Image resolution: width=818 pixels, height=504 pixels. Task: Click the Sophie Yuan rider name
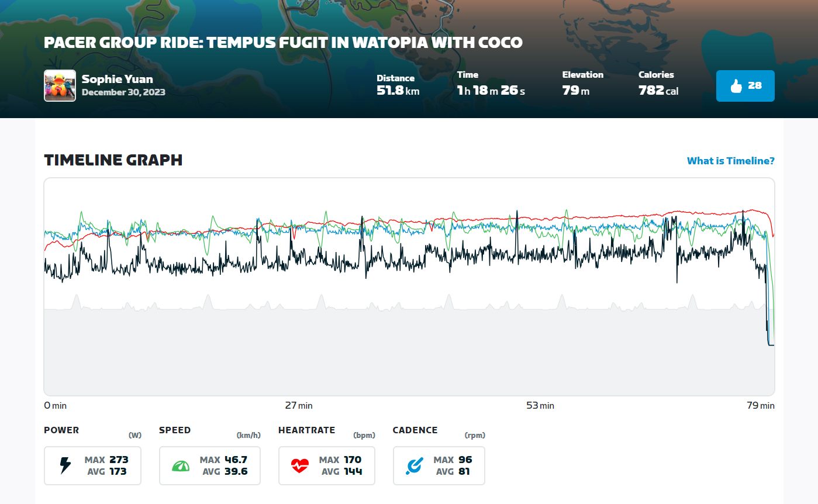tap(117, 79)
